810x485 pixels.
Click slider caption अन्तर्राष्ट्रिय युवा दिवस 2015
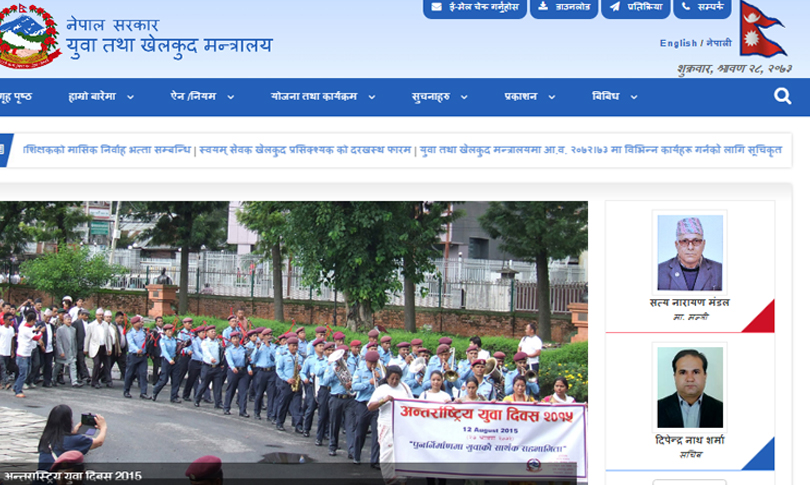(73, 476)
